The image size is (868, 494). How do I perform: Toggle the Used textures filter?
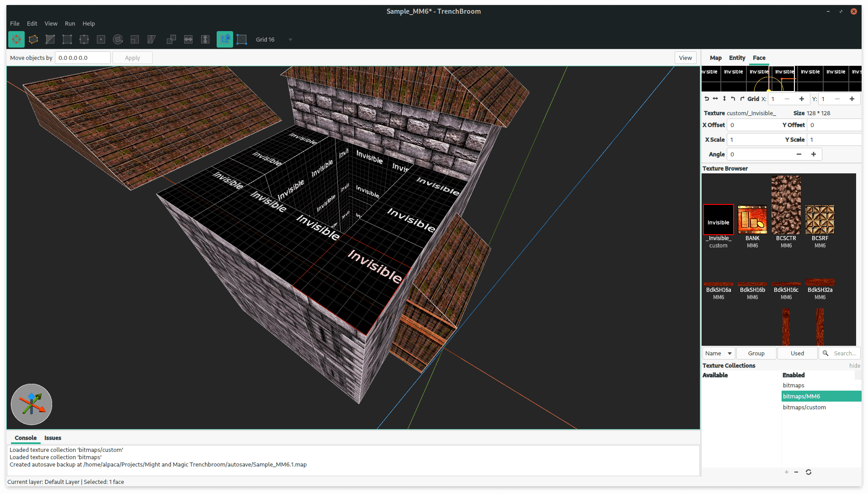(797, 353)
